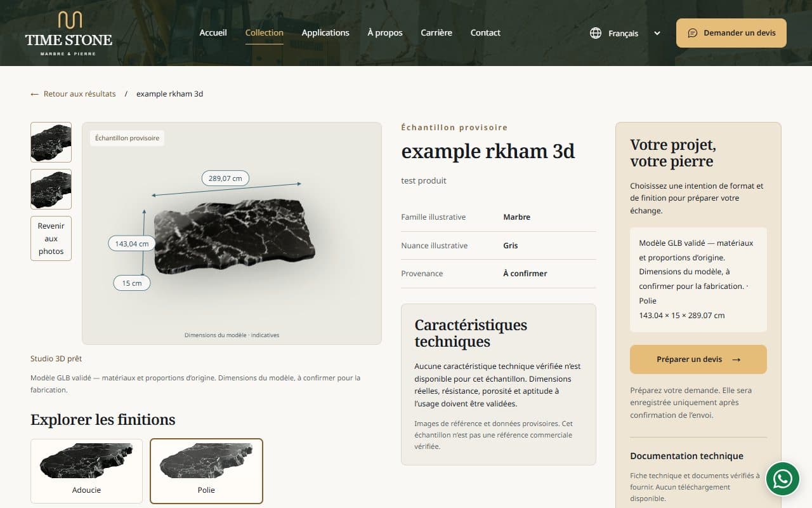Open the Applications menu item

point(325,32)
